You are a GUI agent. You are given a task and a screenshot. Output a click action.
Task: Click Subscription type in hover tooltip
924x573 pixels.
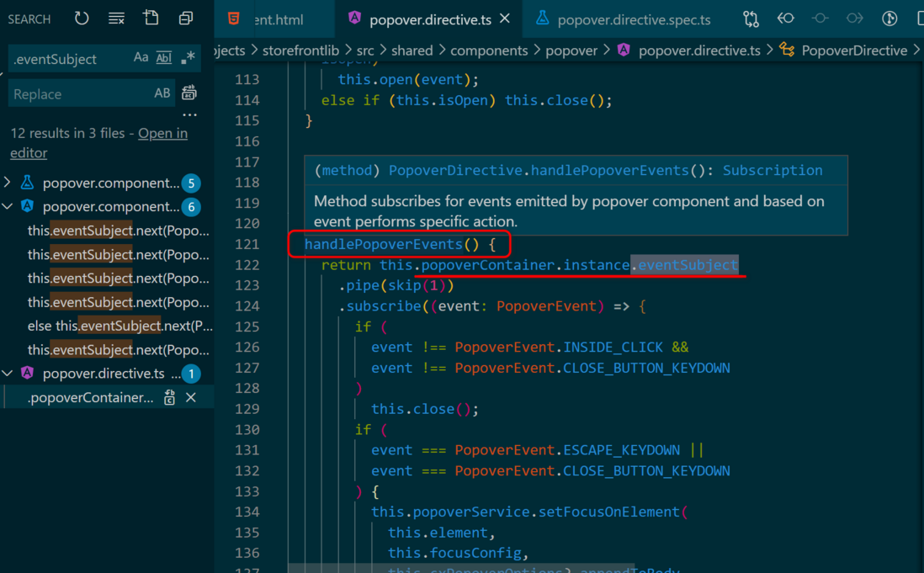pyautogui.click(x=773, y=170)
